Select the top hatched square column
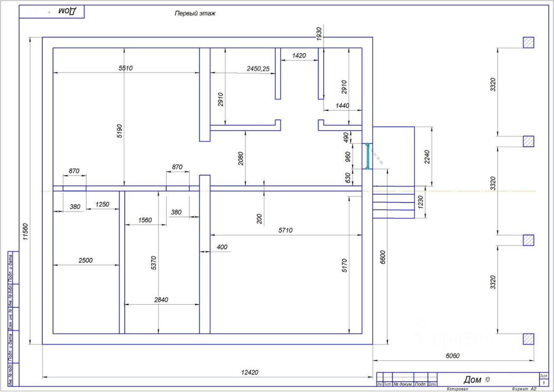Viewport: 554px width, 392px height. [x=528, y=42]
